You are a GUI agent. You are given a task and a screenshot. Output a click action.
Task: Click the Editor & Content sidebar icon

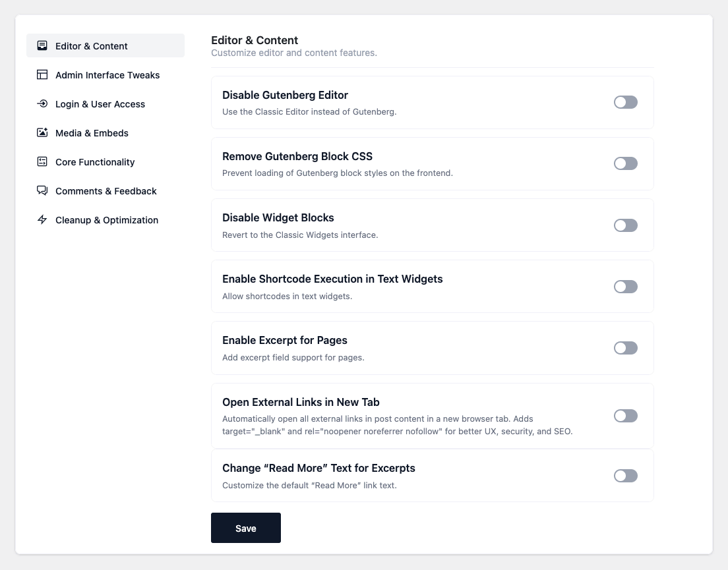pyautogui.click(x=42, y=46)
